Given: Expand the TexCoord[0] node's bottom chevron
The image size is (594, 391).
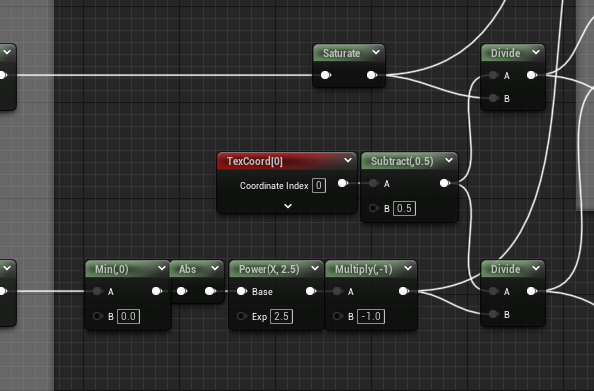Looking at the screenshot, I should click(x=288, y=206).
